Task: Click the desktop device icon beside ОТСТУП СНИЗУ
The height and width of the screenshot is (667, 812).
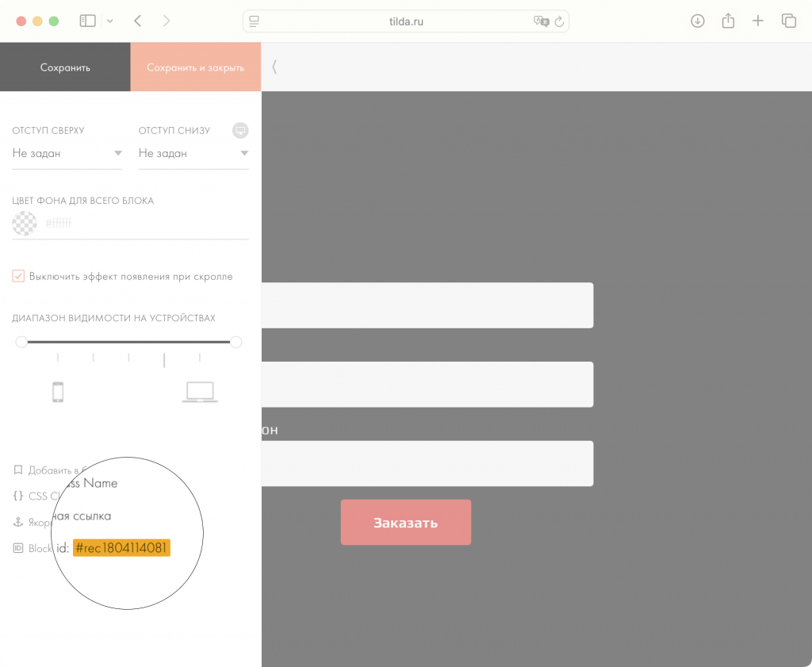Action: click(240, 130)
